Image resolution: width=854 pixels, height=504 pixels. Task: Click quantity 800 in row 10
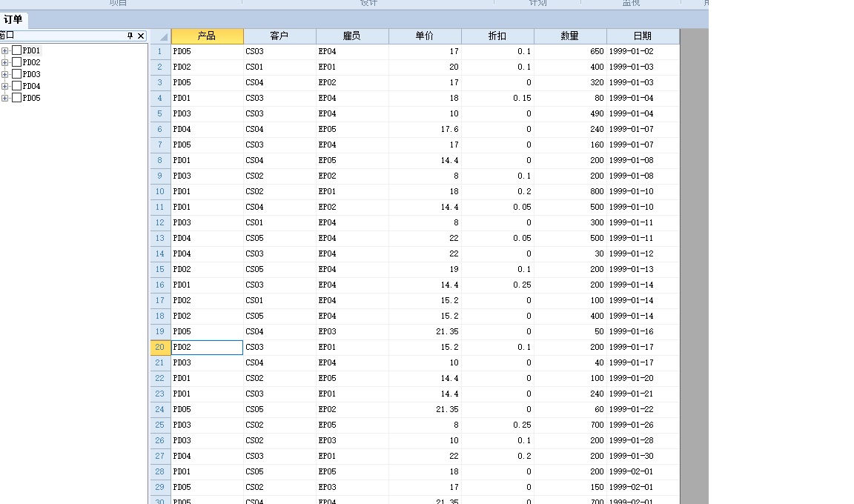point(570,191)
